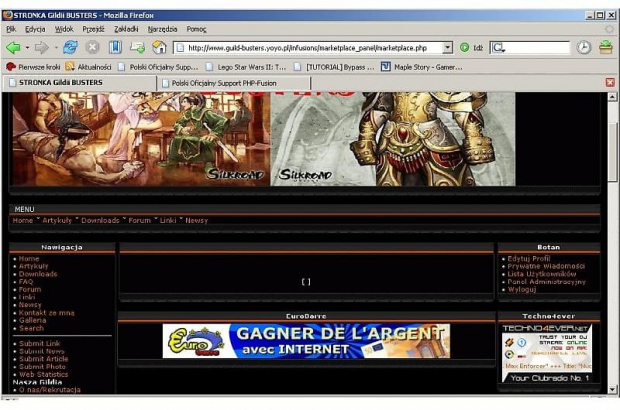Click the green Back arrow button
Viewport: 620px width, 410px height.
coord(13,48)
